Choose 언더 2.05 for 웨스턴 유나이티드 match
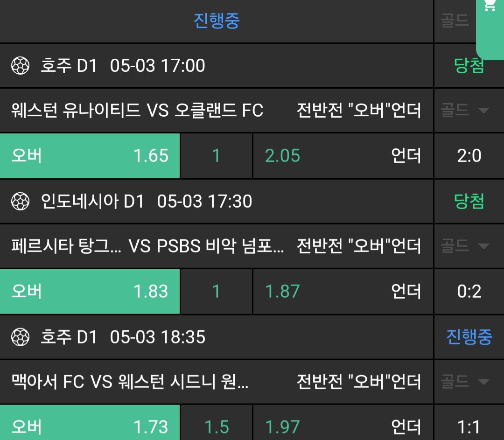Screen dimensions: 504x440 [343, 156]
